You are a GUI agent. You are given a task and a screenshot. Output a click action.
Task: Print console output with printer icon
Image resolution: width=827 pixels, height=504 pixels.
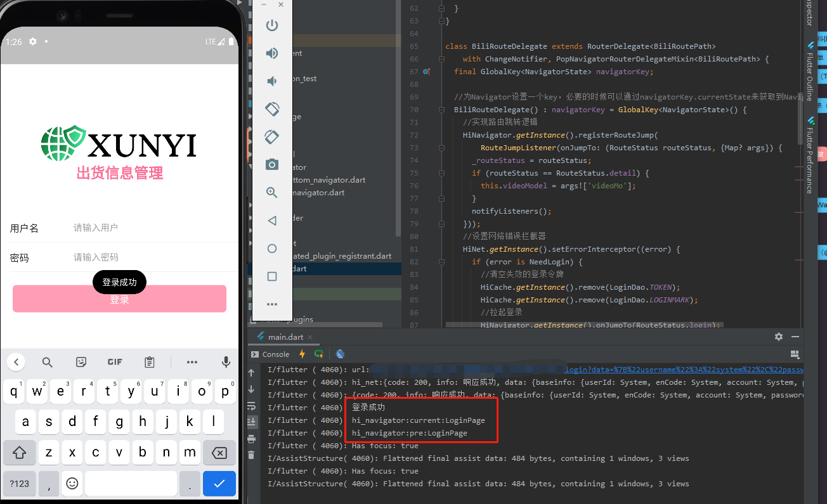pyautogui.click(x=251, y=439)
